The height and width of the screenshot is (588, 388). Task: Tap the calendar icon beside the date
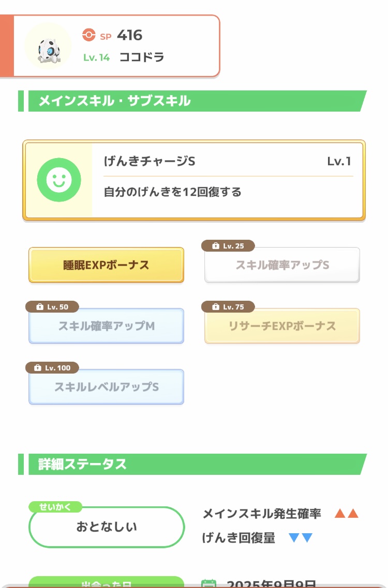click(x=208, y=583)
